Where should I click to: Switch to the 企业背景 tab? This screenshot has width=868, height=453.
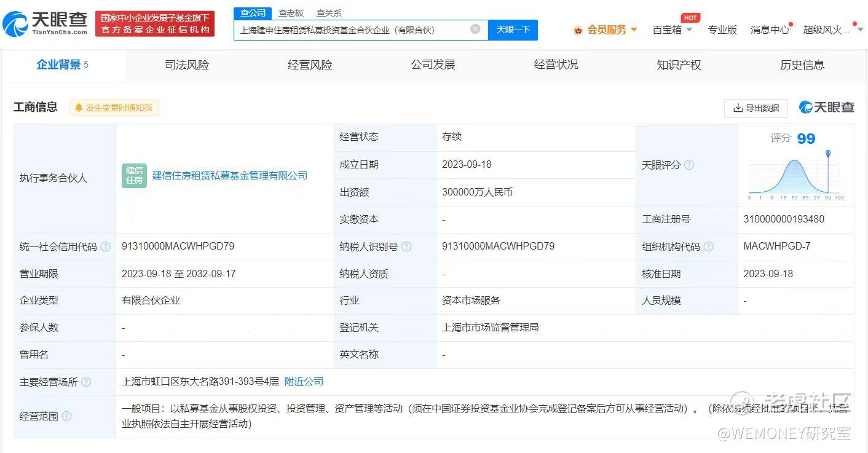click(63, 65)
